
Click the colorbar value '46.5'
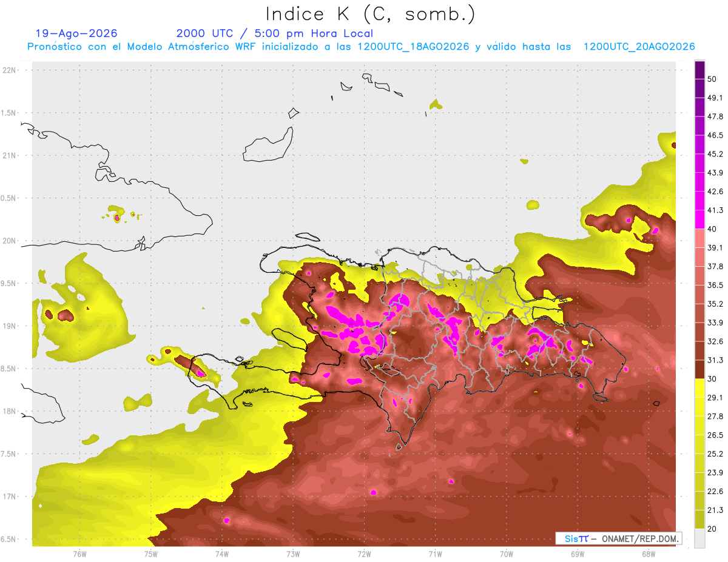pos(715,135)
